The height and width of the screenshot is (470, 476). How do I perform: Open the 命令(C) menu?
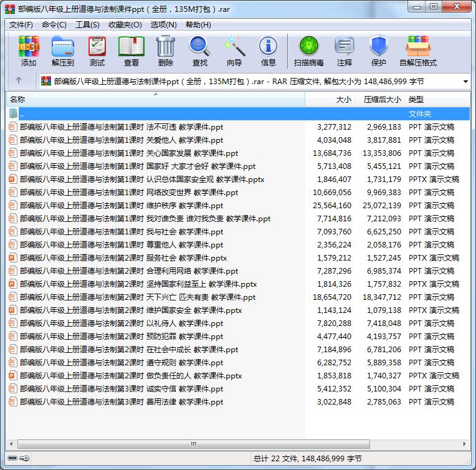(54, 24)
